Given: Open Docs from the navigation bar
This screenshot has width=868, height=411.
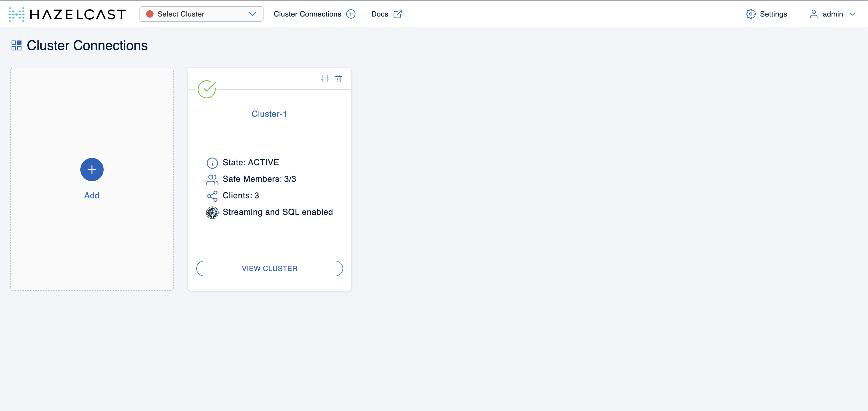Looking at the screenshot, I should pos(379,14).
